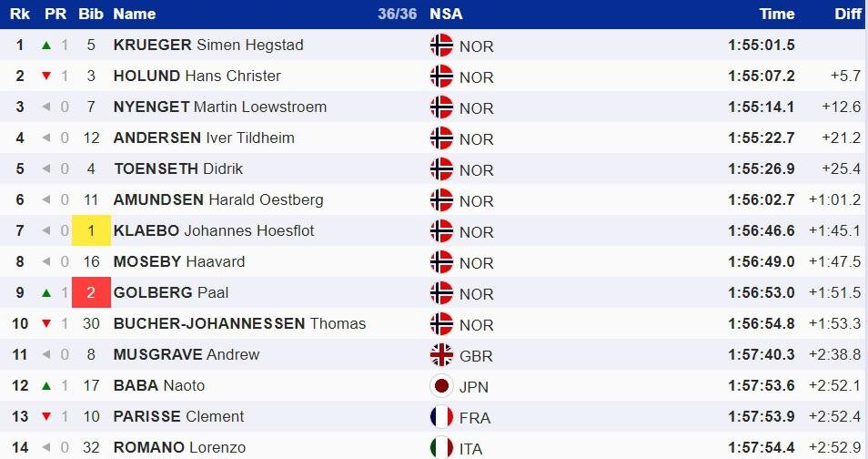Viewport: 868px width, 459px height.
Task: Open athlete HOLUND Hans Christer
Action: (x=197, y=76)
